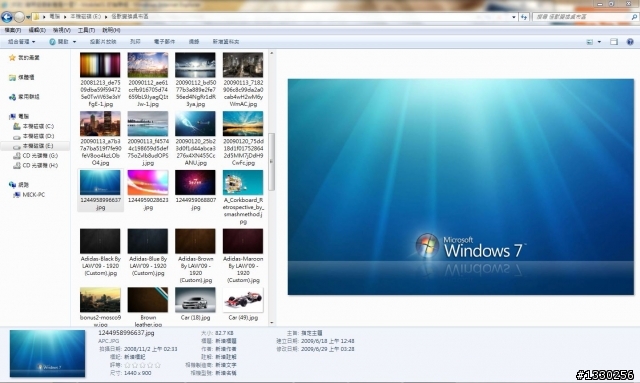Select the Homegroup item in navigation pane
The height and width of the screenshot is (383, 640).
pyautogui.click(x=24, y=97)
